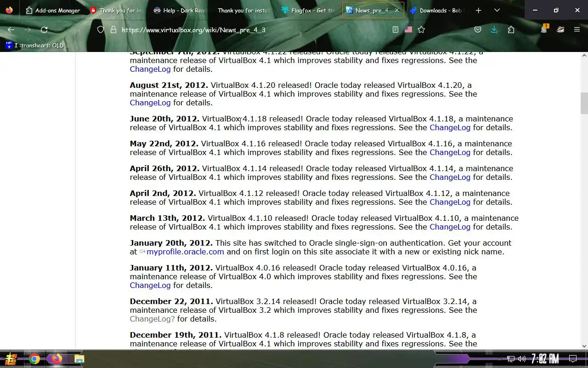Open ChangeLog link for April 2nd 4.1.12
This screenshot has height=368, width=588.
(x=450, y=202)
